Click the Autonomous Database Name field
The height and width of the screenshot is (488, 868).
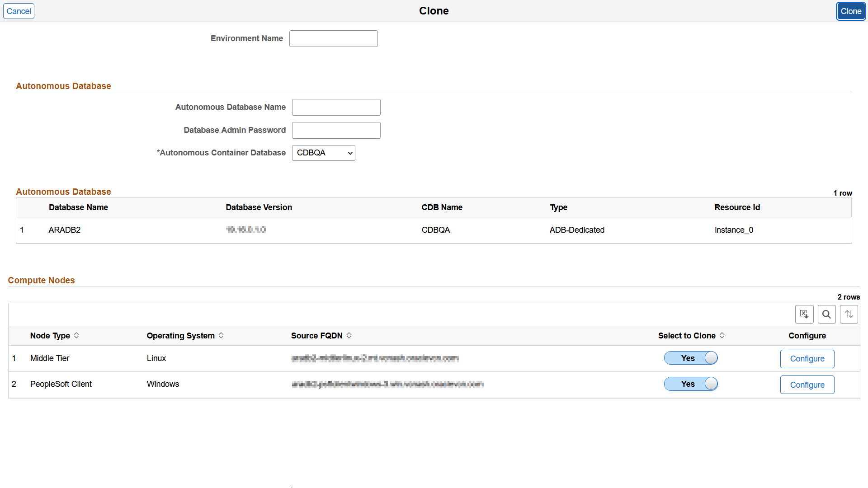[x=336, y=107]
